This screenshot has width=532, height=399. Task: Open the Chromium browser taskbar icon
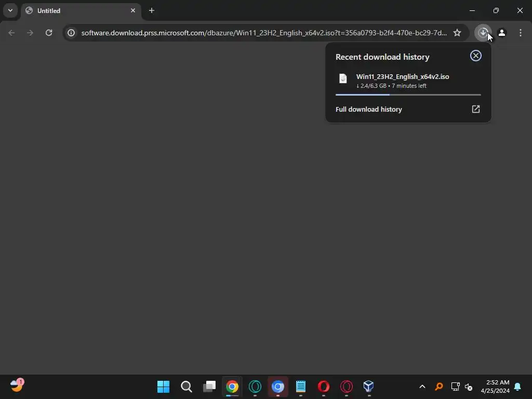278,387
